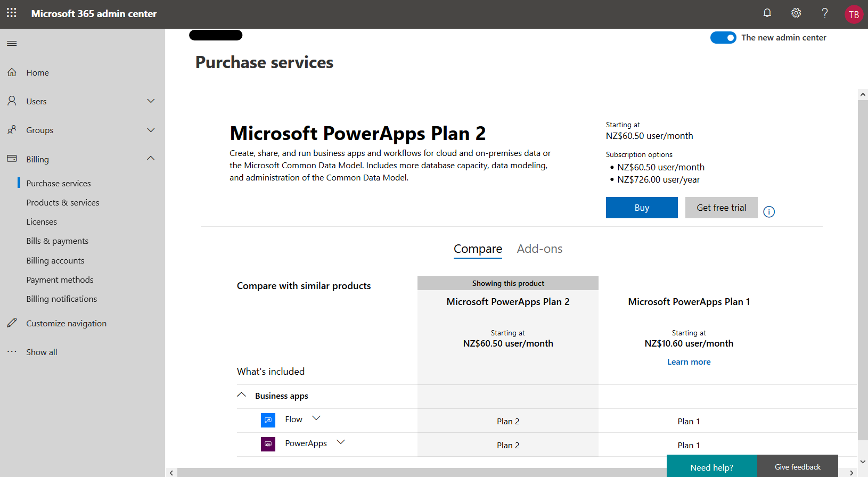
Task: Collapse the Business apps section
Action: click(x=241, y=395)
